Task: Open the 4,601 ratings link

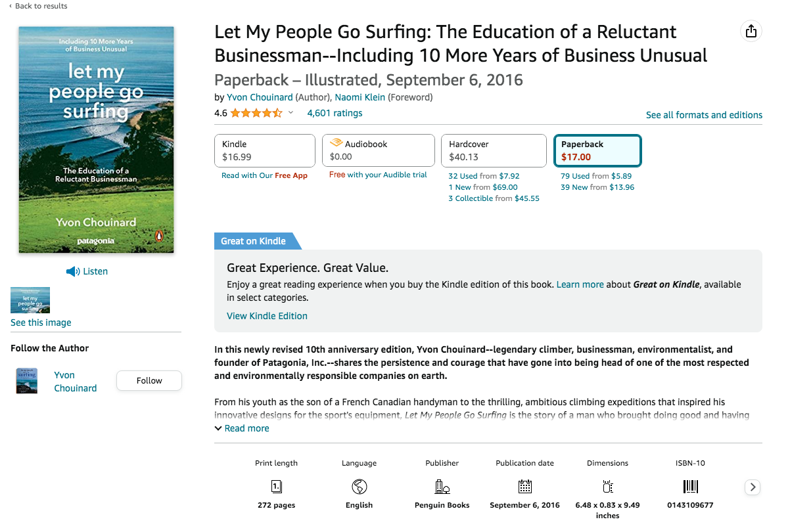Action: click(335, 112)
